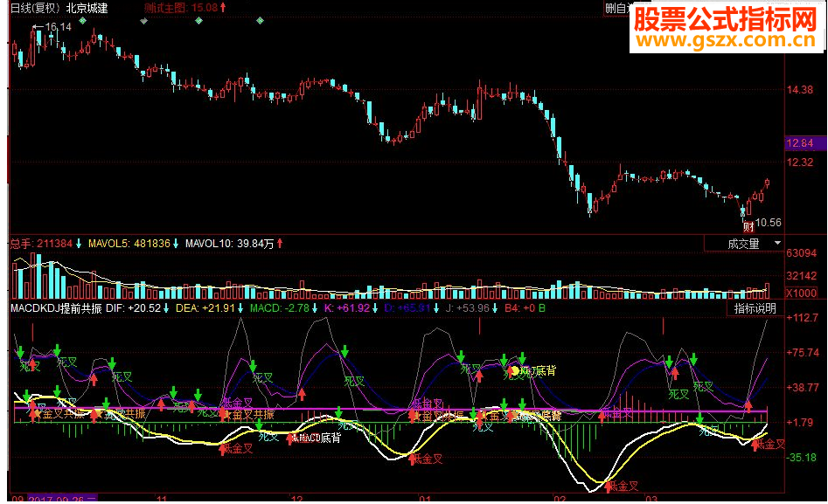Open the 指标说明 indicator description

755,308
